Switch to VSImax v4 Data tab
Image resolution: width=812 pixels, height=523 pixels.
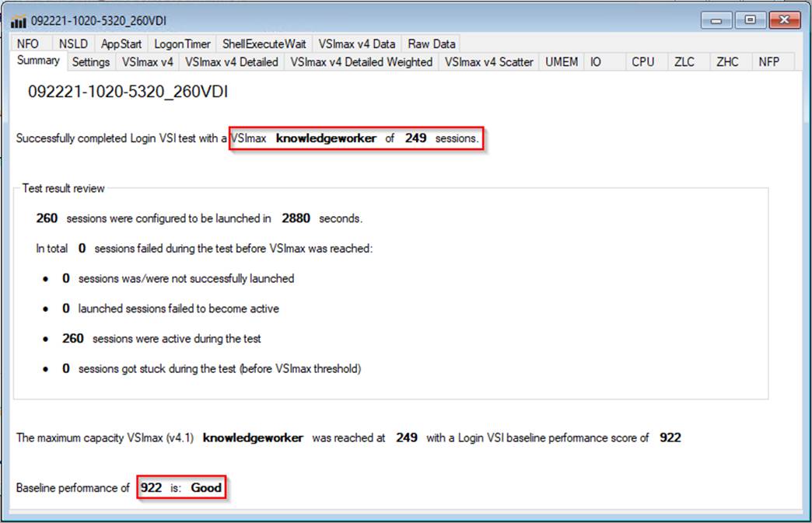click(x=357, y=44)
